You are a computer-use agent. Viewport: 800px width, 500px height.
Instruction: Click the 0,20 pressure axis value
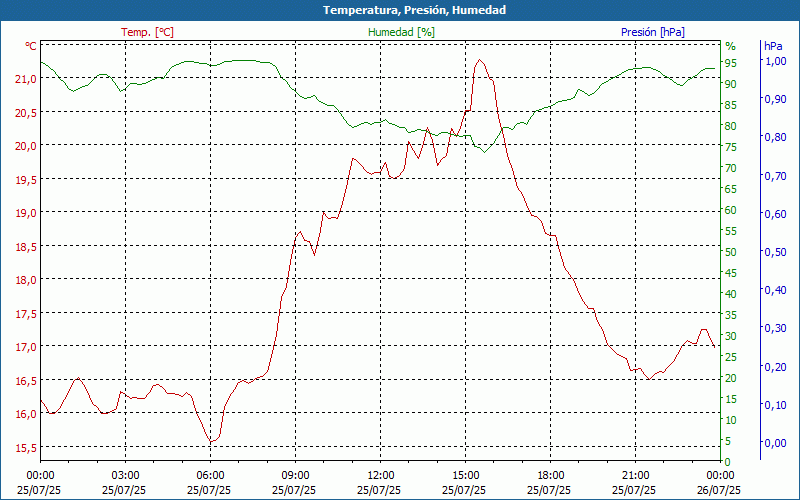coord(776,366)
